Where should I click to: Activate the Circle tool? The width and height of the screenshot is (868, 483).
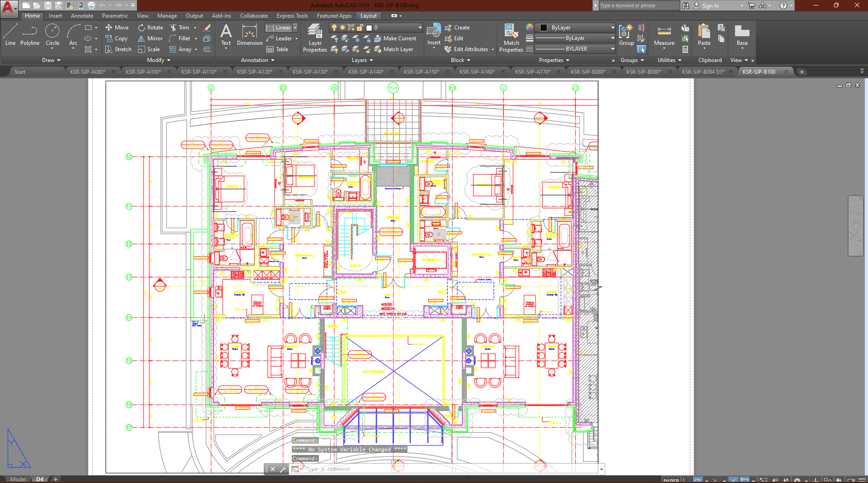(52, 35)
